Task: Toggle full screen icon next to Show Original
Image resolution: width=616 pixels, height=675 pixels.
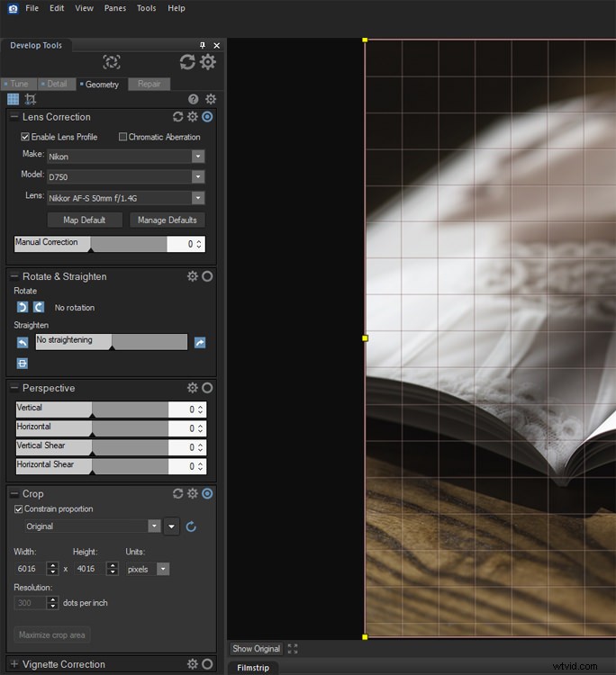Action: pos(293,649)
